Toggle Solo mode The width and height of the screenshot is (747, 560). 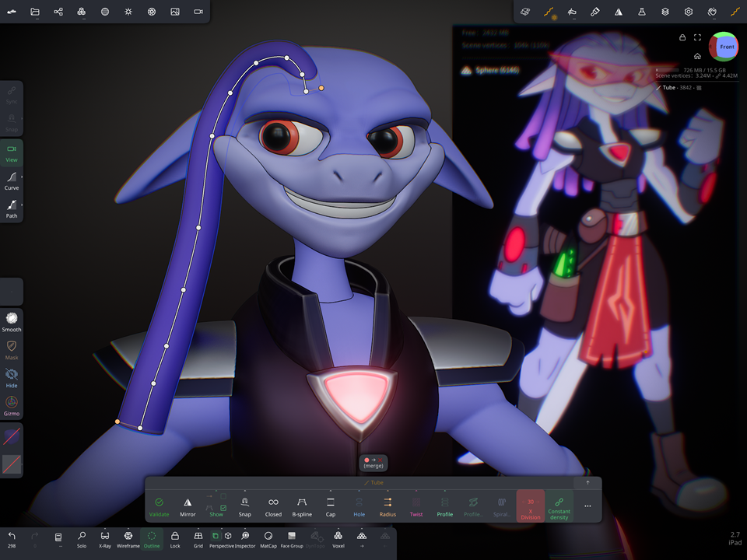tap(82, 540)
